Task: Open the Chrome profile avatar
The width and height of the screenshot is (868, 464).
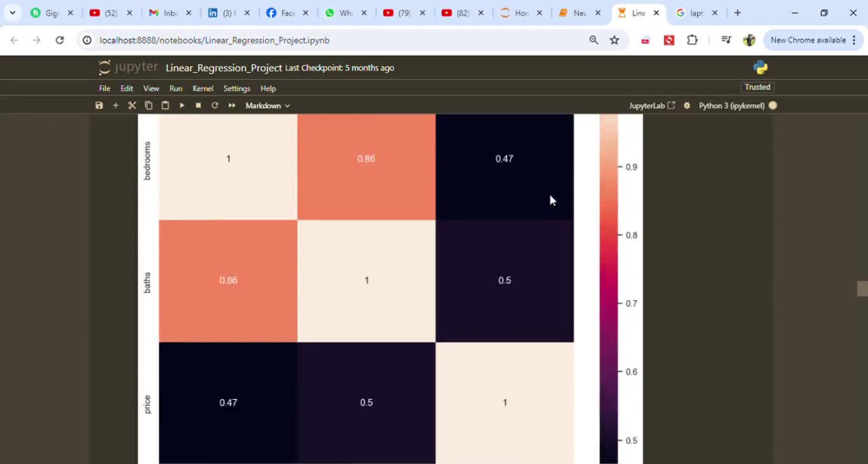Action: click(749, 40)
